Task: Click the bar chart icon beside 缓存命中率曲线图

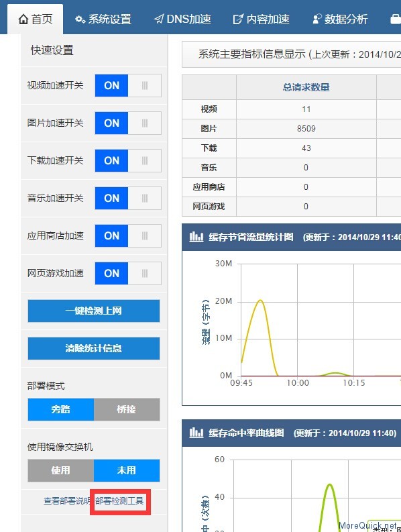Action: click(196, 433)
